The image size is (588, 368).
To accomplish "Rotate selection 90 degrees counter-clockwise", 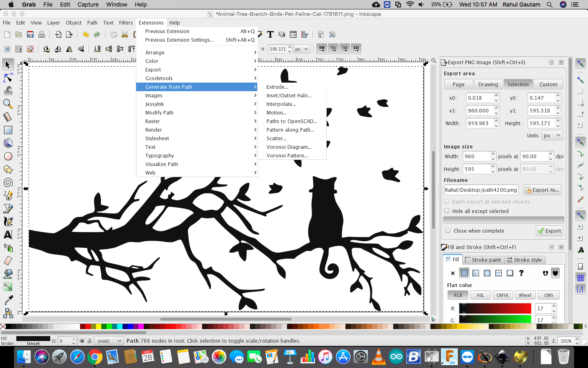I will 47,49.
